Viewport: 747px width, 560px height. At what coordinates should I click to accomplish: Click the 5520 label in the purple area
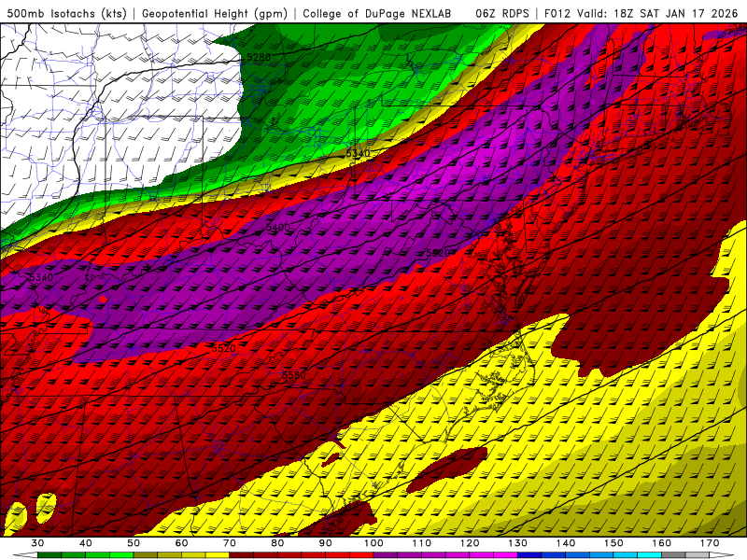tap(438, 253)
